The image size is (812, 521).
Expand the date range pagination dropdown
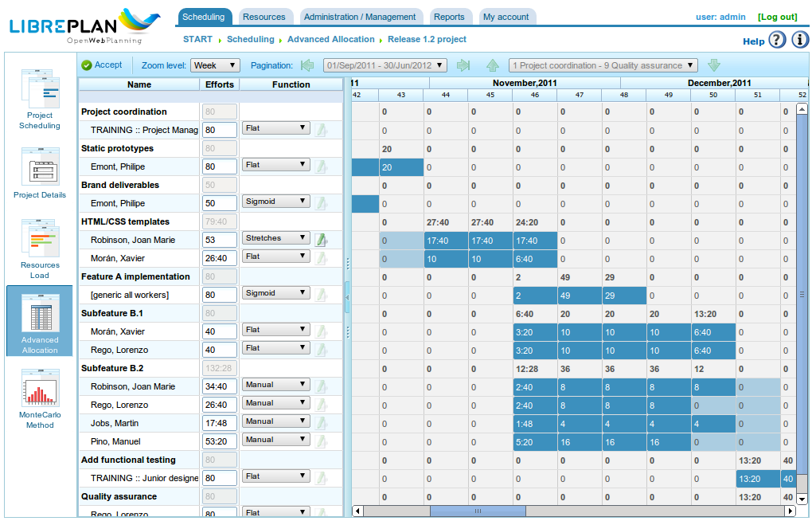point(385,65)
